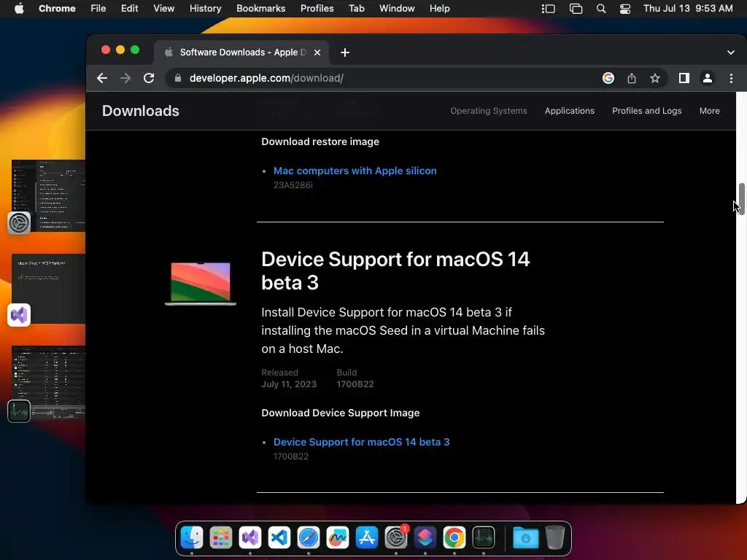Open Activity Monitor from the Dock

click(x=484, y=537)
